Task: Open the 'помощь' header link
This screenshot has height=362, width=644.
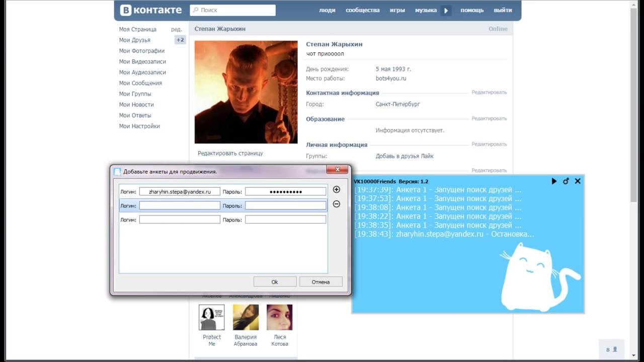Action: click(472, 10)
